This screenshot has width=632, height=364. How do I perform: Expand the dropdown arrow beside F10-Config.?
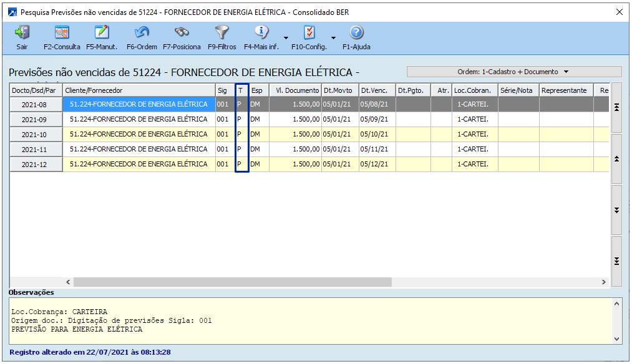[333, 37]
